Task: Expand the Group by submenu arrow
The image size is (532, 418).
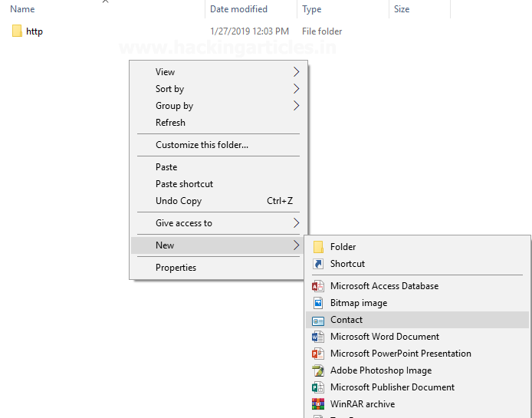Action: coord(296,106)
